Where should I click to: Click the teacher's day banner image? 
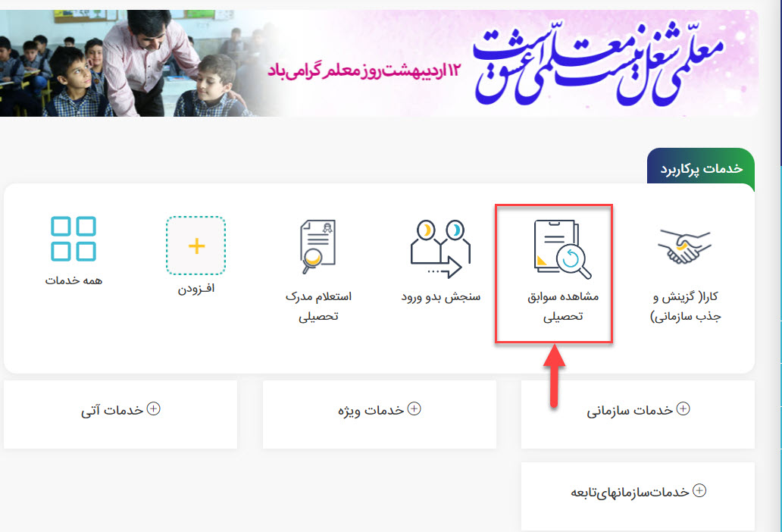point(379,63)
